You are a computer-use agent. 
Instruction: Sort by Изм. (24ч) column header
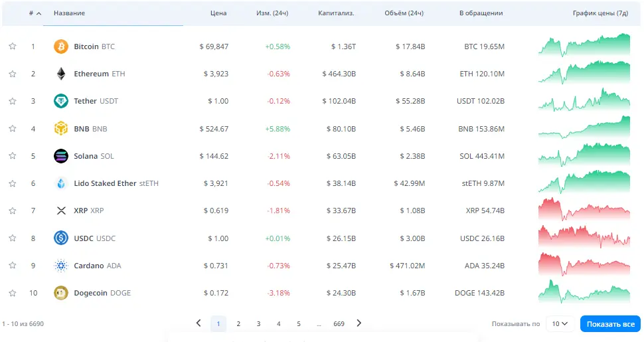[x=272, y=13]
